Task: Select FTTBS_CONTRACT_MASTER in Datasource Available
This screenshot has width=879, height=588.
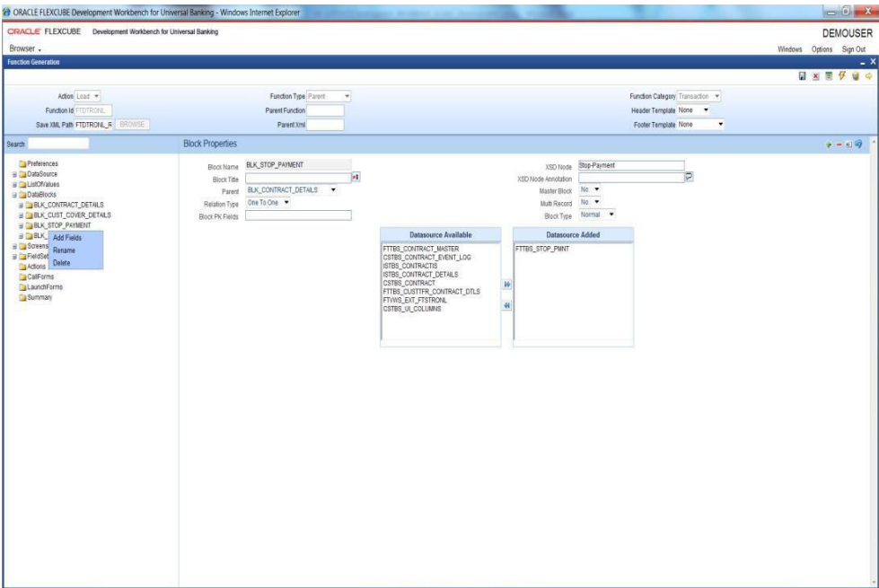Action: (421, 249)
